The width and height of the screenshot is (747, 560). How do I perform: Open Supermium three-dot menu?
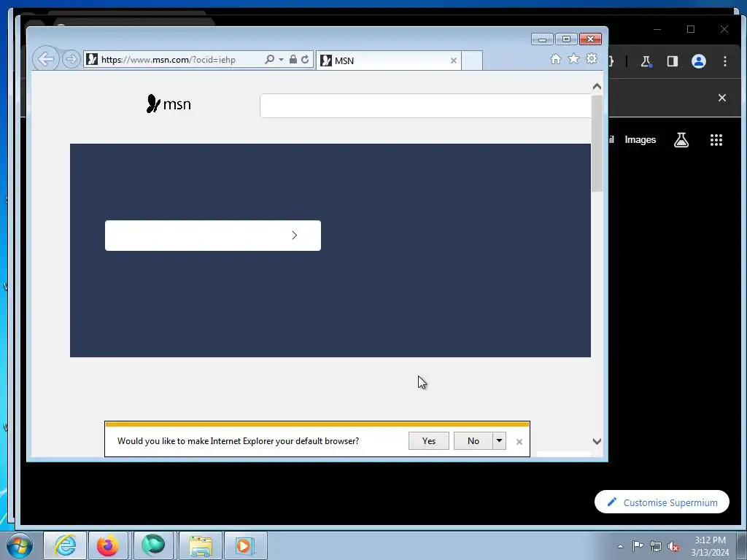pyautogui.click(x=725, y=61)
